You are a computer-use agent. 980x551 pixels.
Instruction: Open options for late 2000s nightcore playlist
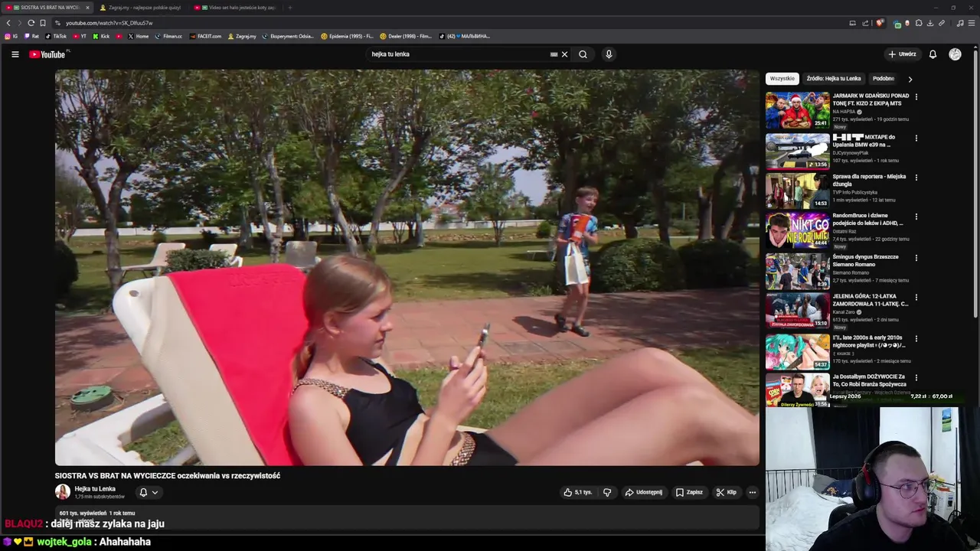[916, 338]
